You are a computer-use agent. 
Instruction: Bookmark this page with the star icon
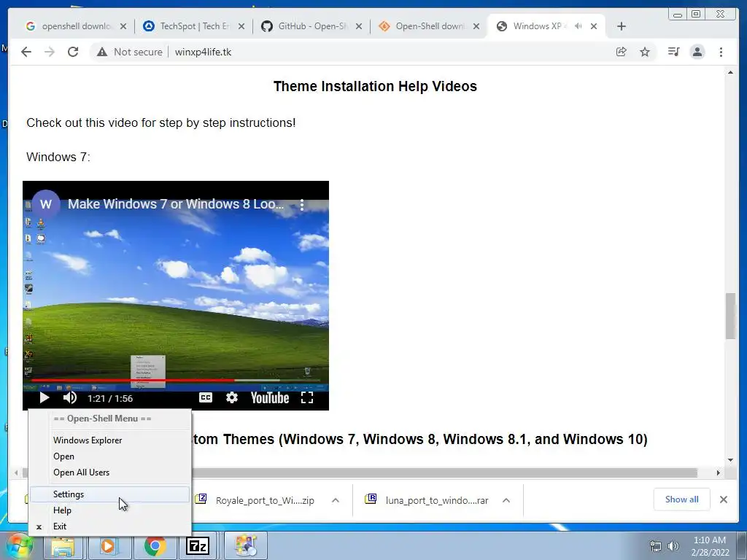point(645,52)
